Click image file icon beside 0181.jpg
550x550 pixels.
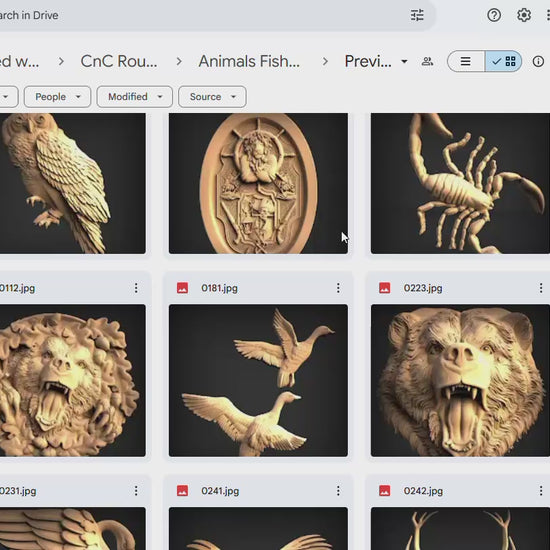pos(182,288)
